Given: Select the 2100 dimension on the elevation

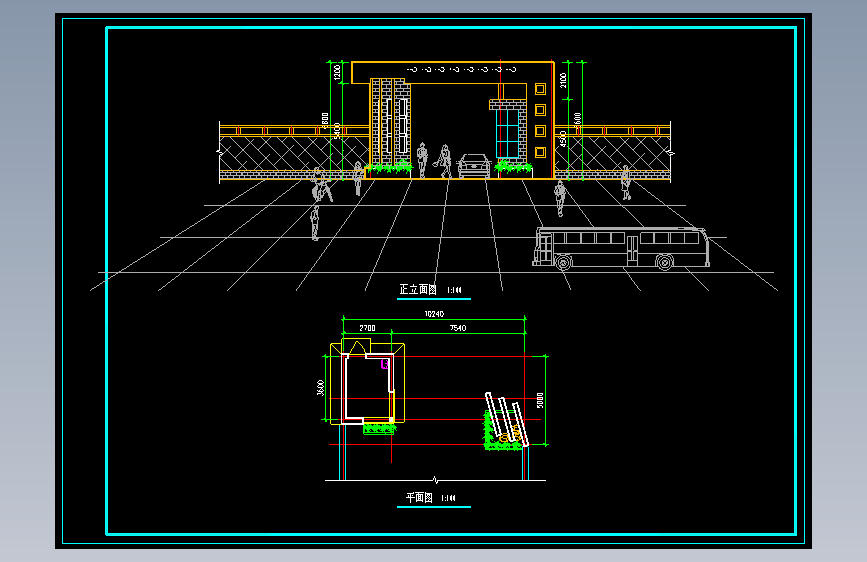Looking at the screenshot, I should point(563,81).
